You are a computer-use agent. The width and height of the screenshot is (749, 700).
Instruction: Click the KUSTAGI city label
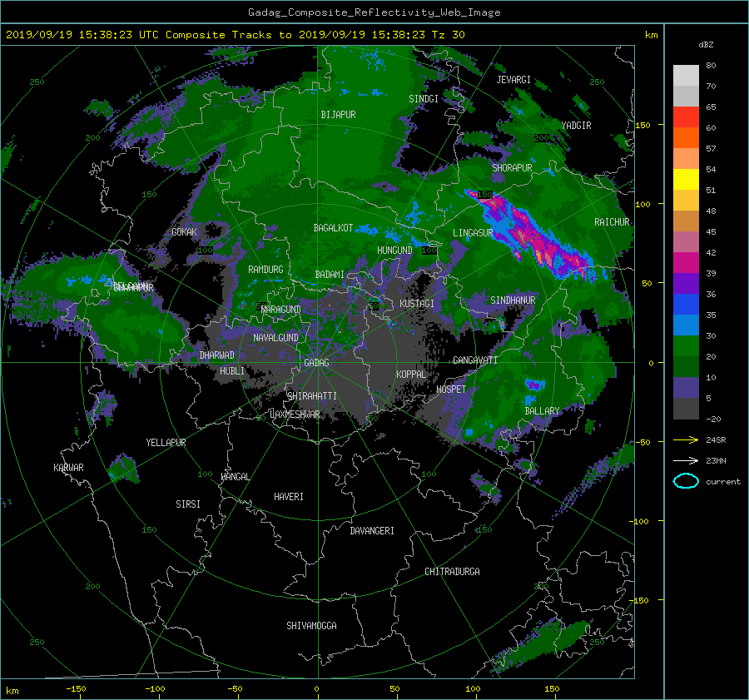pyautogui.click(x=417, y=304)
